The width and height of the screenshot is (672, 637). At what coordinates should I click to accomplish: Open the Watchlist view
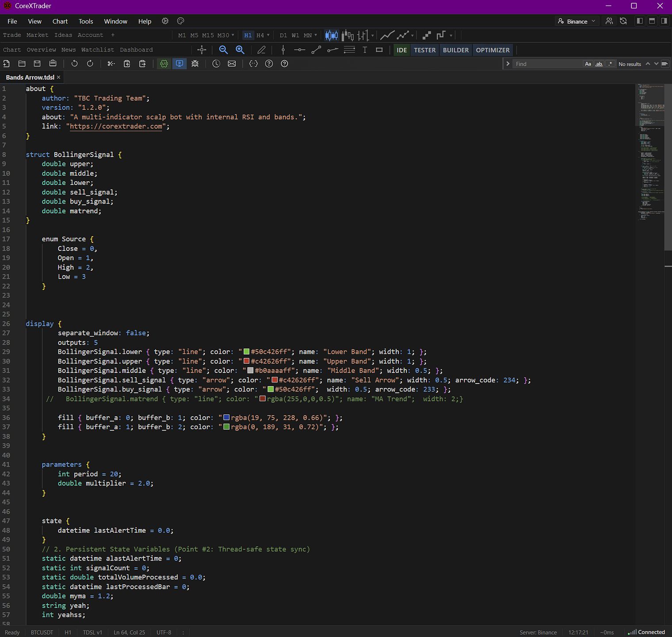98,50
